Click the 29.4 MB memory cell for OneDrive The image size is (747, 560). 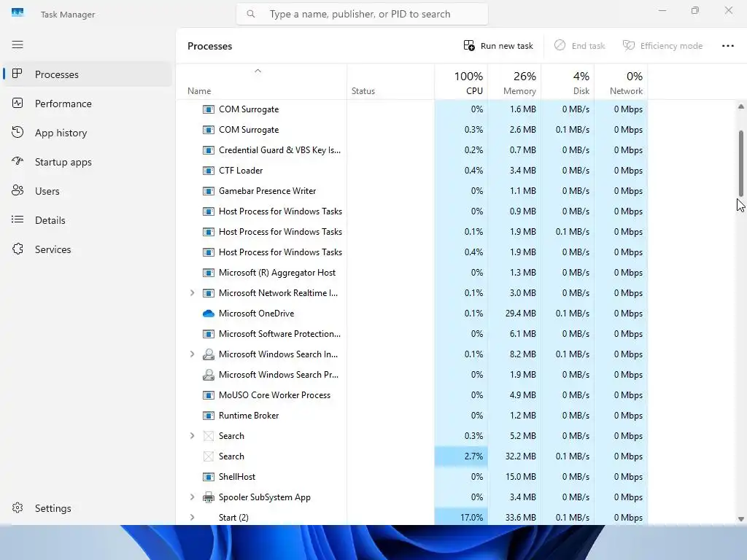pos(514,314)
